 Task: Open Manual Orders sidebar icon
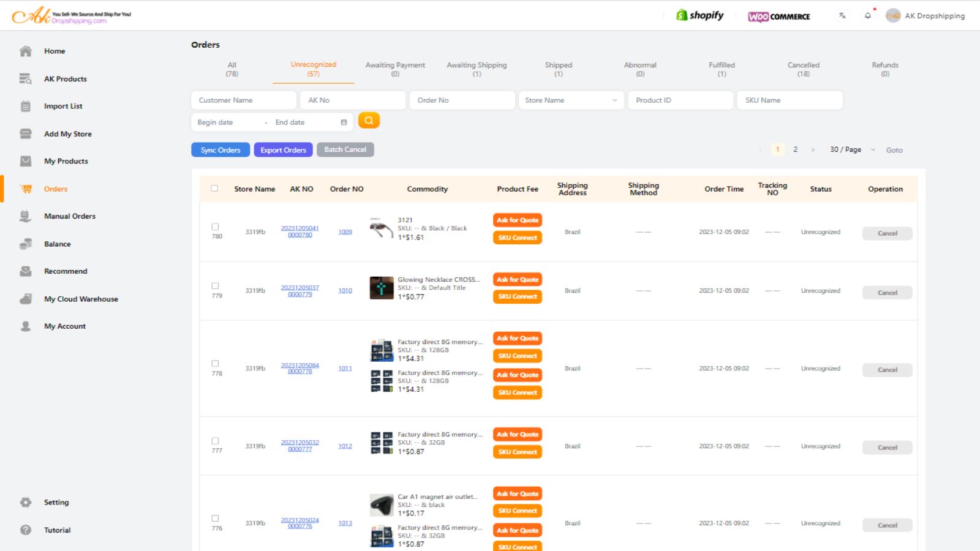26,216
